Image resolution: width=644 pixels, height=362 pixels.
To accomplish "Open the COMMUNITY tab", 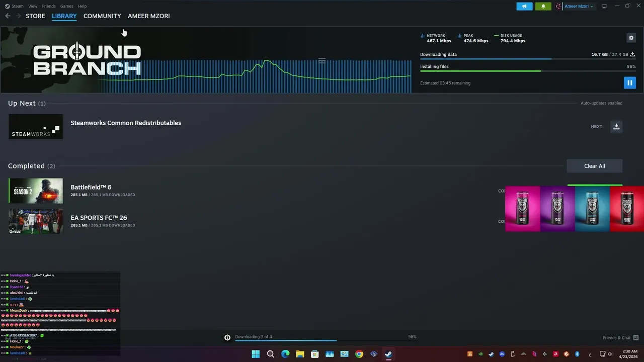I will coord(102,16).
